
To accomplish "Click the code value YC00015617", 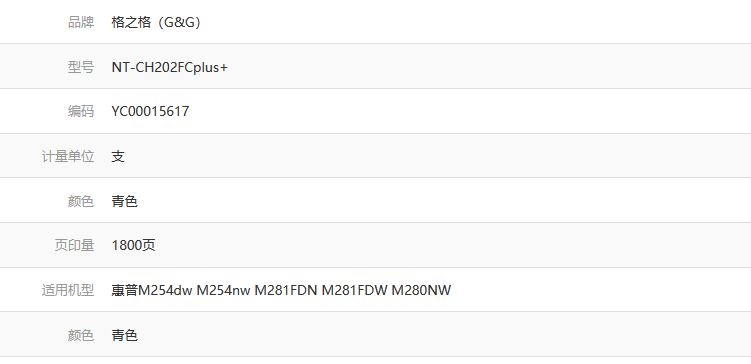I will [x=150, y=111].
